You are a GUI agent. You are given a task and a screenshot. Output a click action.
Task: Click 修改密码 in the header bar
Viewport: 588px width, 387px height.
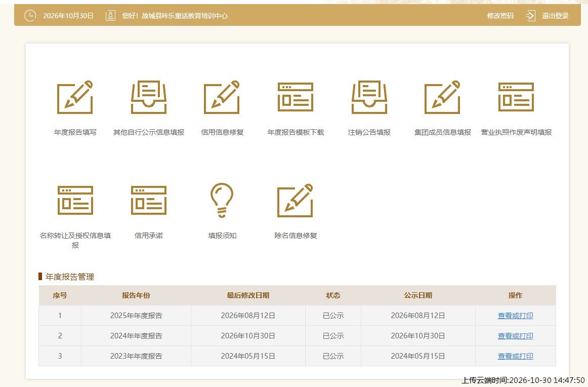pos(500,16)
